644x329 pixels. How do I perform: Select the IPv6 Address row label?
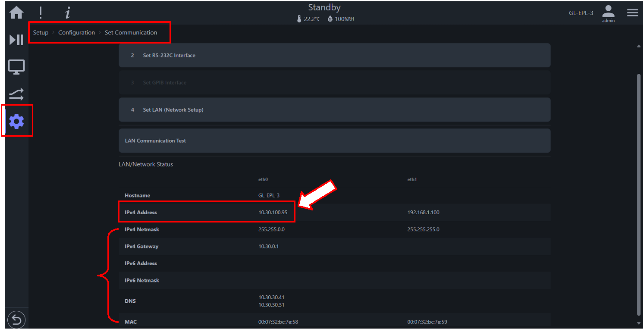pos(141,263)
